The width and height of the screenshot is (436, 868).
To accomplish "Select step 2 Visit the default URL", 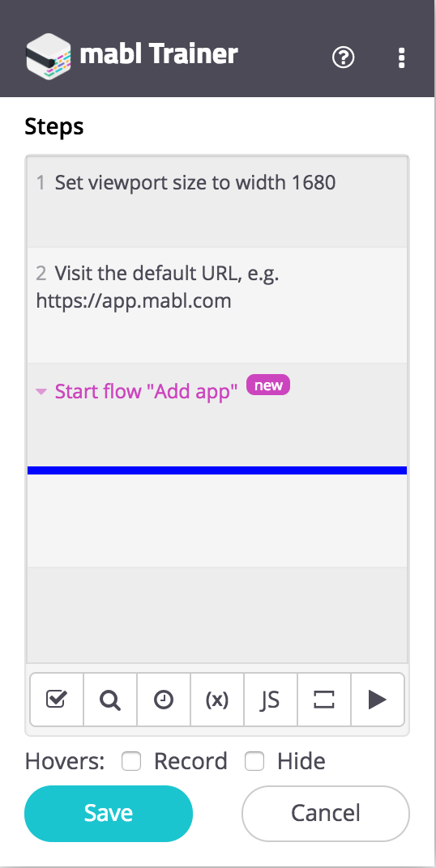I will tap(217, 305).
